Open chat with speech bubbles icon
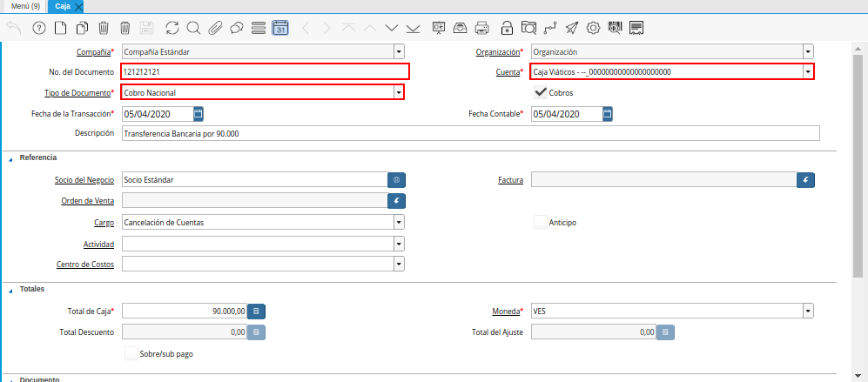The width and height of the screenshot is (868, 382). click(237, 28)
